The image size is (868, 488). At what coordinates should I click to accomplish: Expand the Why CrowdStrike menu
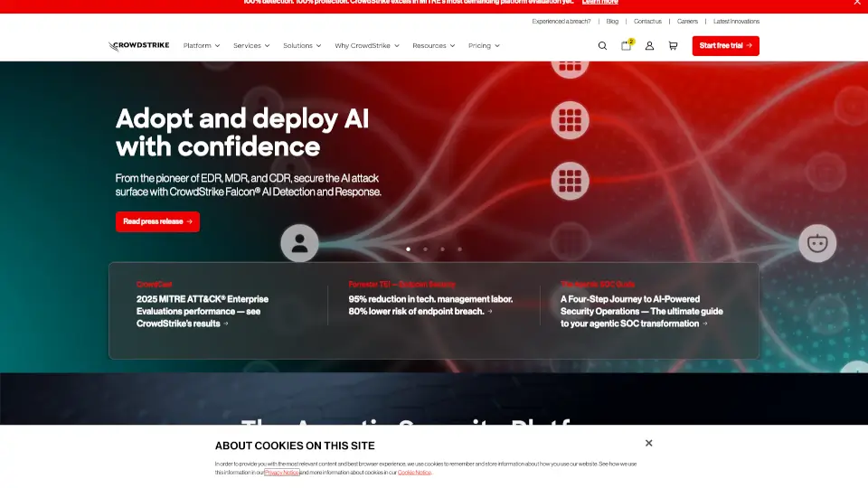pyautogui.click(x=366, y=46)
